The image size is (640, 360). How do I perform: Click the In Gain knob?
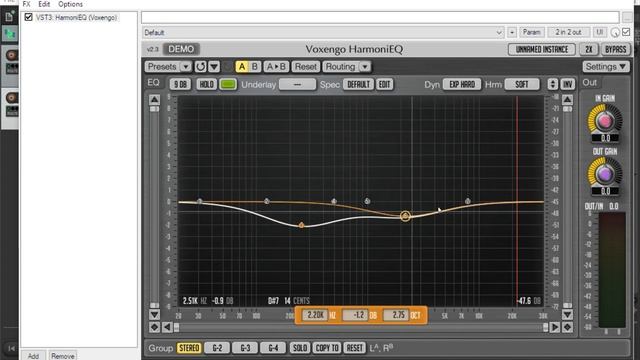pos(605,120)
